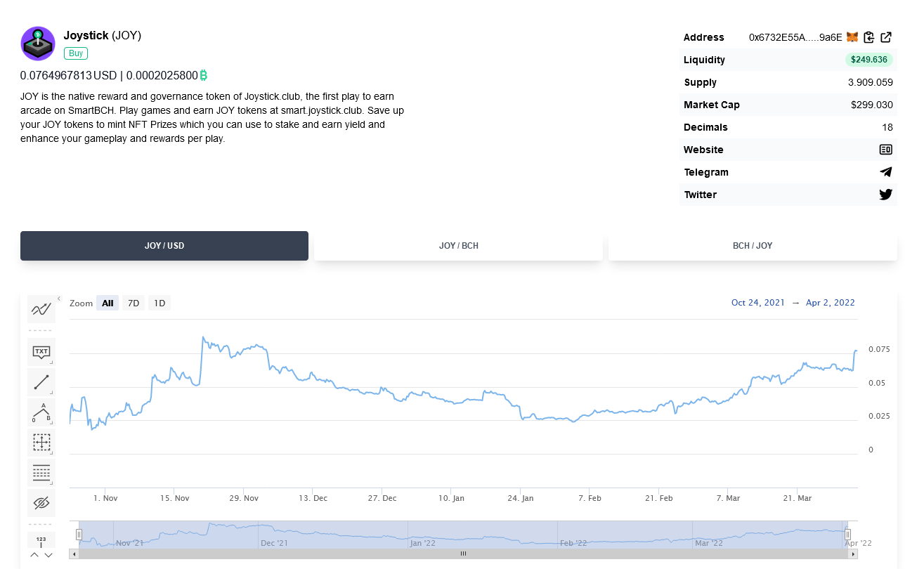Click the Liquidity row label
The height and width of the screenshot is (569, 924).
(x=705, y=60)
